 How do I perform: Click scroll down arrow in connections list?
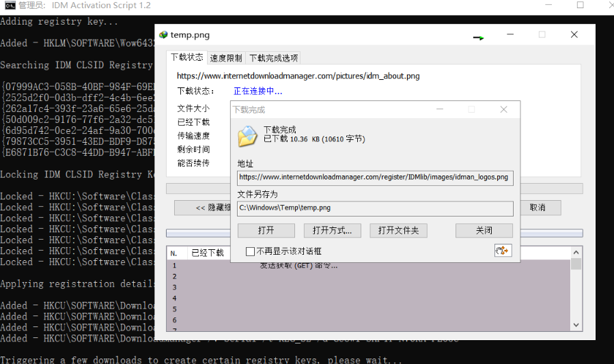pyautogui.click(x=576, y=325)
